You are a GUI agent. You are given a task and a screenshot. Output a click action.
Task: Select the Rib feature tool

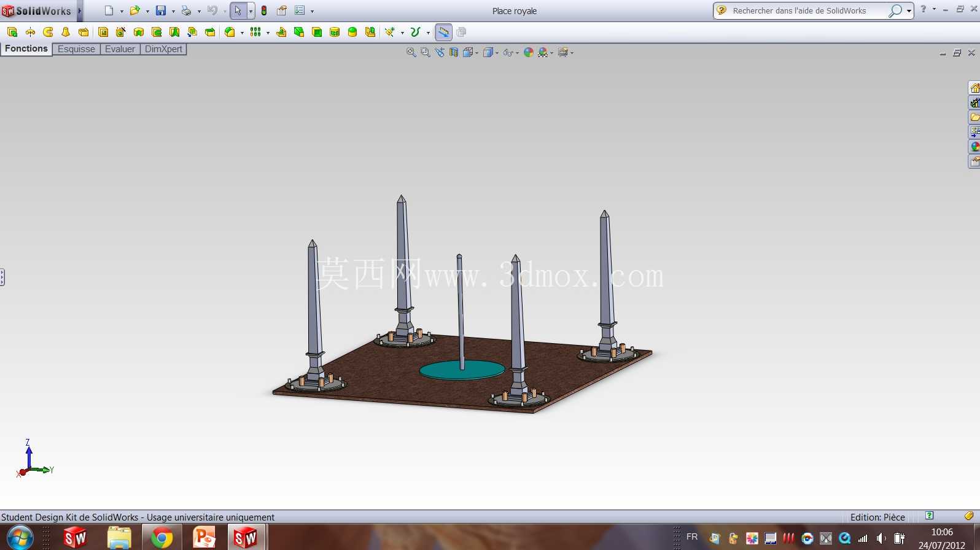click(x=281, y=32)
